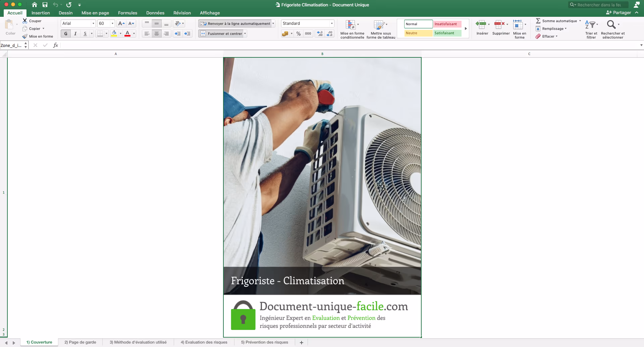Decrease the indent

(178, 34)
